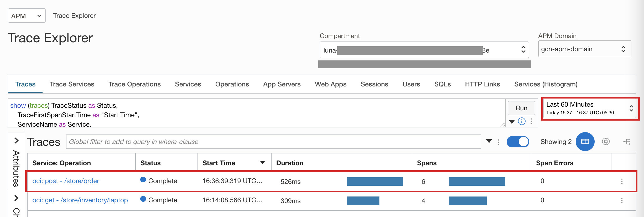Open the Compartment selector
The width and height of the screenshot is (644, 217).
(x=424, y=50)
